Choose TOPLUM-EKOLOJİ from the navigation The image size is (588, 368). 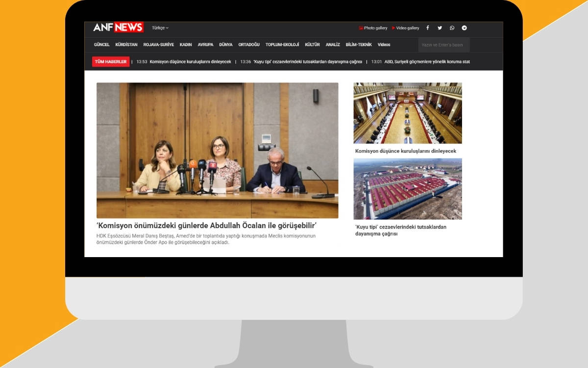coord(282,45)
